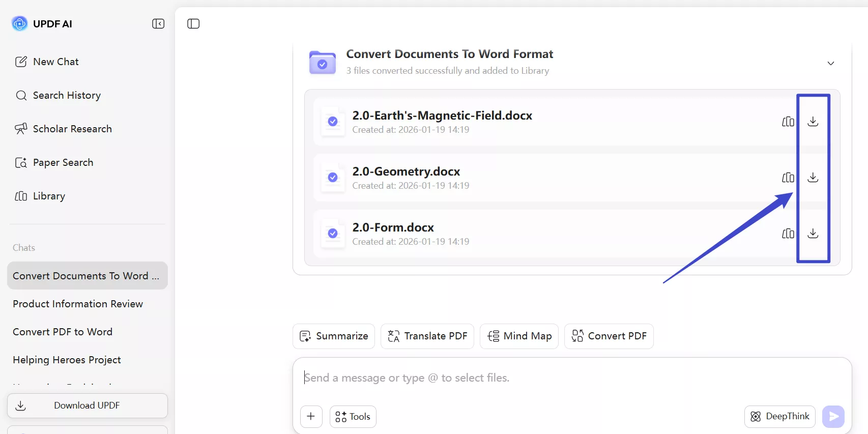Focus the Send a message input field
The image size is (868, 434).
(x=572, y=378)
